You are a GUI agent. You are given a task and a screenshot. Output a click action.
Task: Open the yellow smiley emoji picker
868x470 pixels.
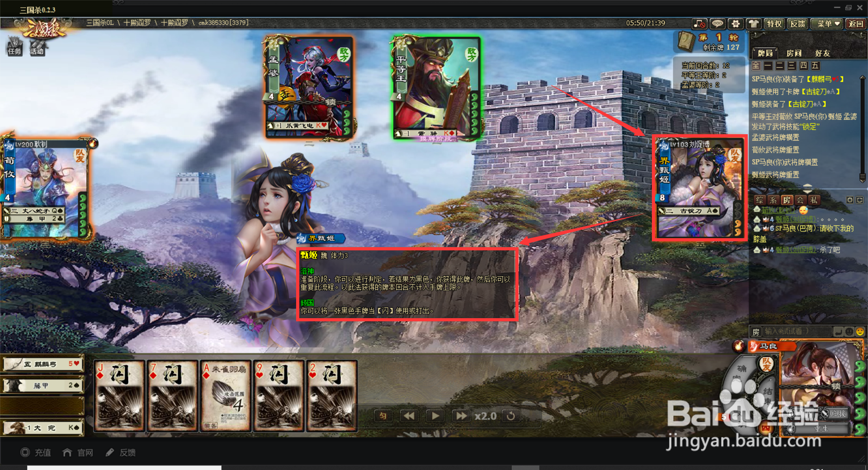(860, 332)
